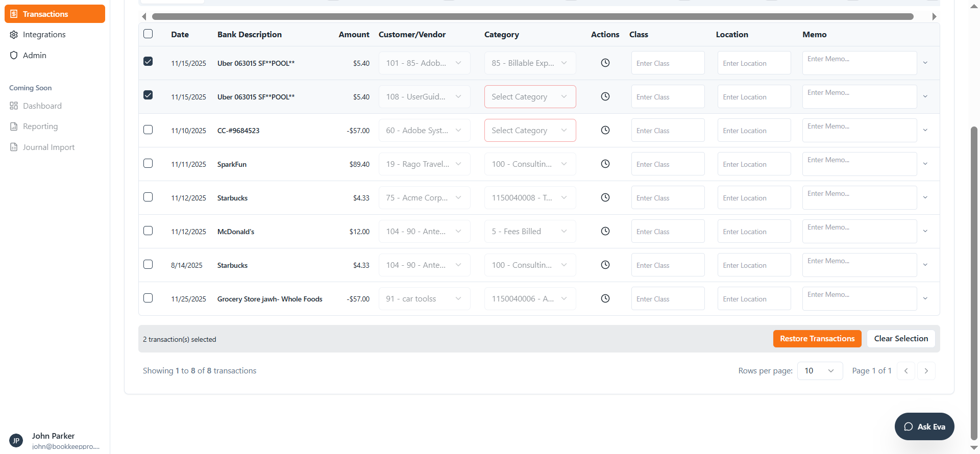Uncheck the first Uber 063015 transaction checkbox
The image size is (980, 454).
148,62
